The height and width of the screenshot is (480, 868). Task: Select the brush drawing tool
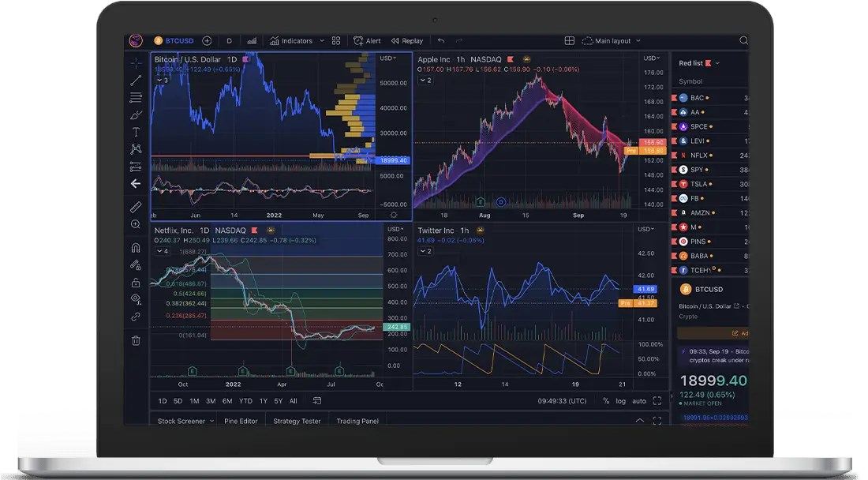point(136,115)
